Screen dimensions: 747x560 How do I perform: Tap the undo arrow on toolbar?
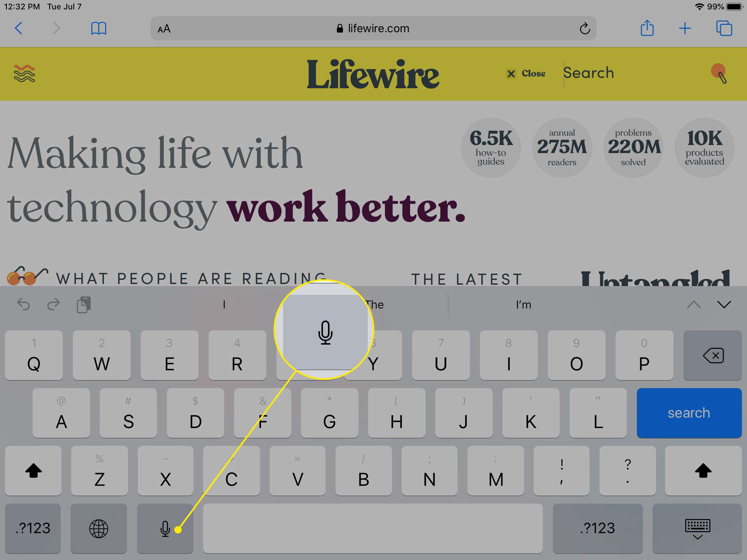(24, 304)
